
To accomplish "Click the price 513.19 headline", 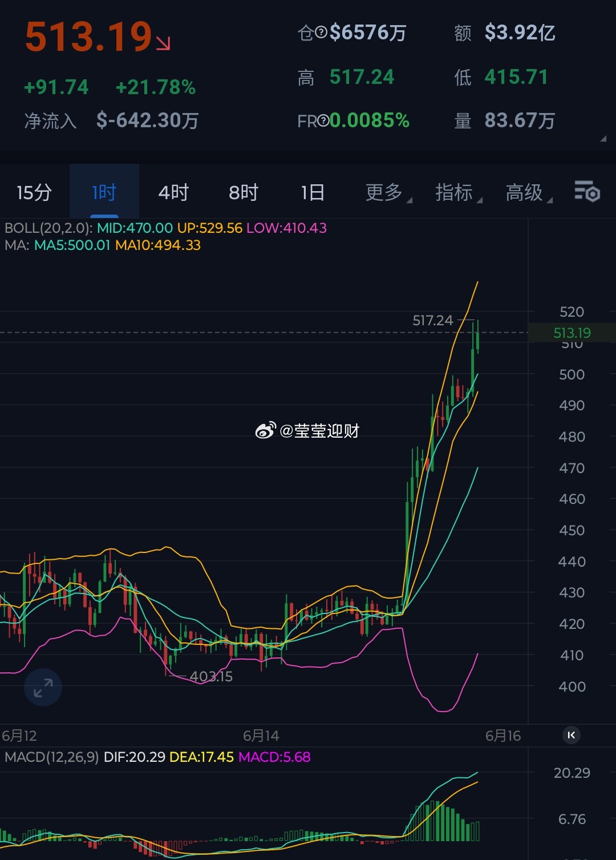I will pyautogui.click(x=88, y=37).
